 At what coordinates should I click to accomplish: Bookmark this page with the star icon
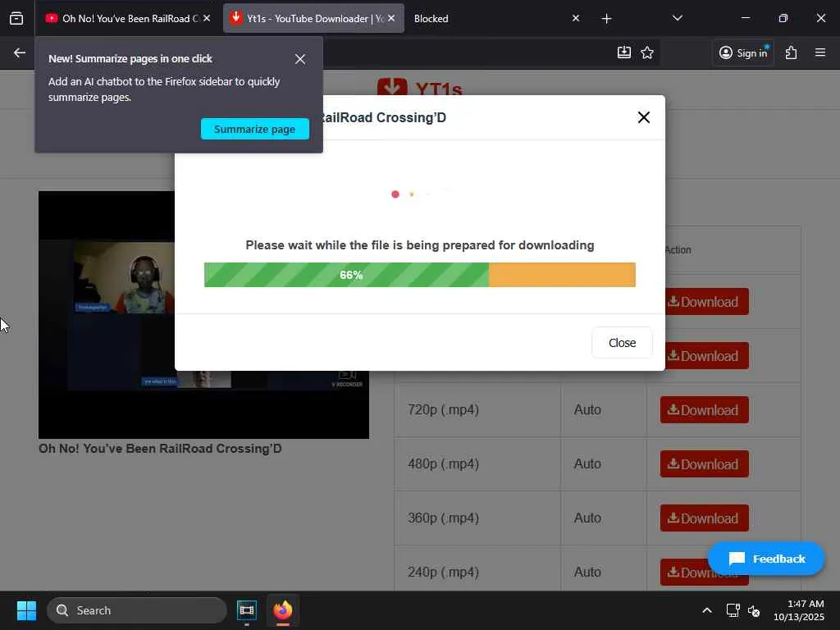click(647, 52)
